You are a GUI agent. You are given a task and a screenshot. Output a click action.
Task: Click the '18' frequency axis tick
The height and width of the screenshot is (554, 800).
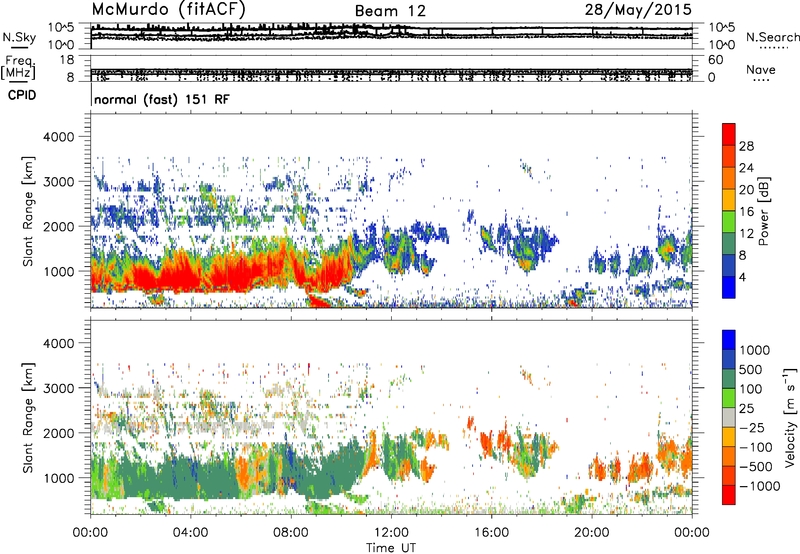click(x=67, y=59)
